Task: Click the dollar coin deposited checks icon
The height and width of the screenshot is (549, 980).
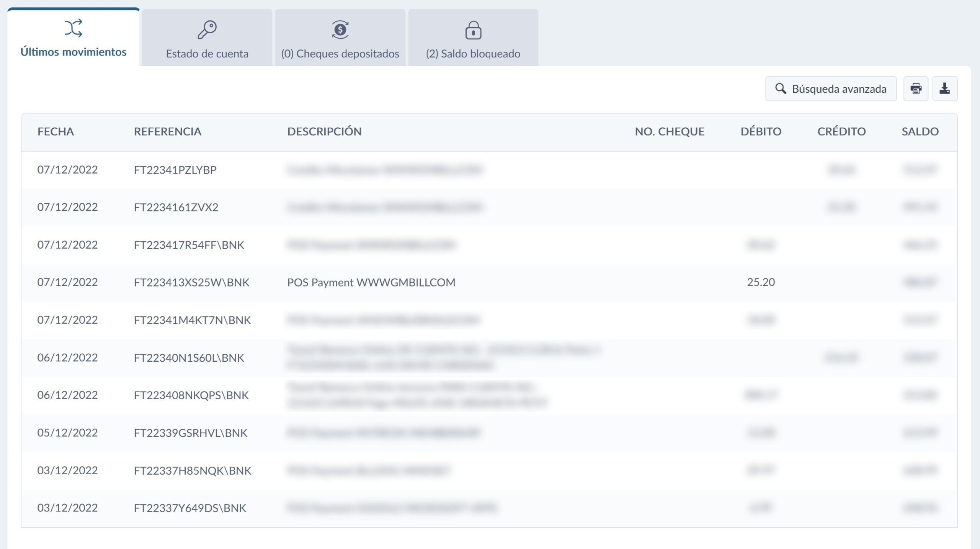Action: (x=340, y=29)
